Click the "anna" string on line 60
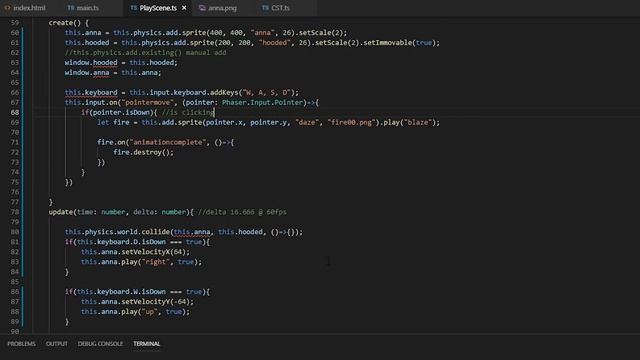This screenshot has width=640, height=360. (262, 33)
